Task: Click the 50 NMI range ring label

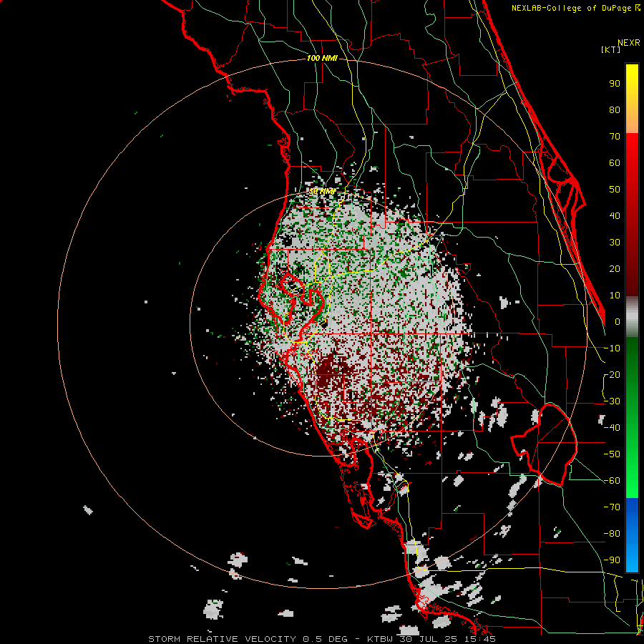Action: pos(322,191)
